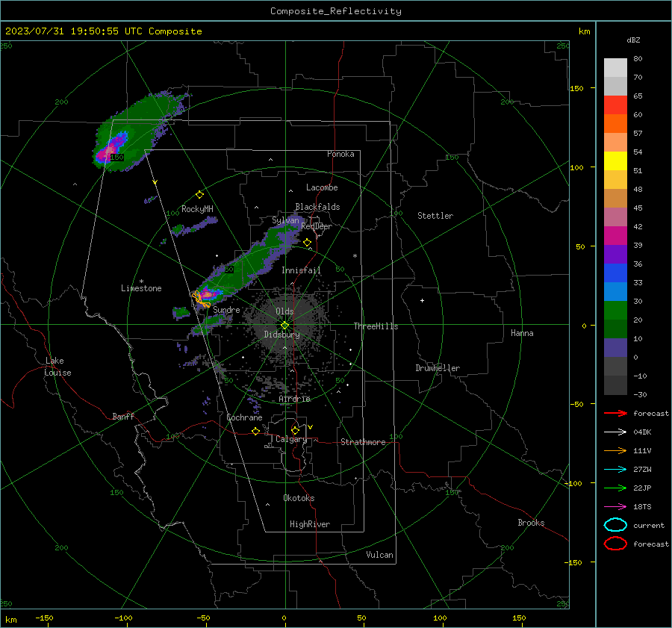
Task: Click the magenta 18TS arrow icon
Action: pos(615,507)
